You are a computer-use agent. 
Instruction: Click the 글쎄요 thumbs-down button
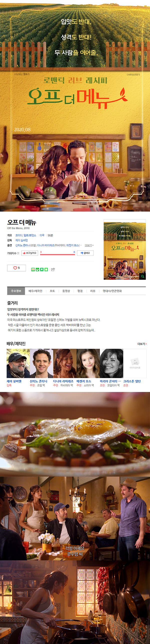point(85,253)
